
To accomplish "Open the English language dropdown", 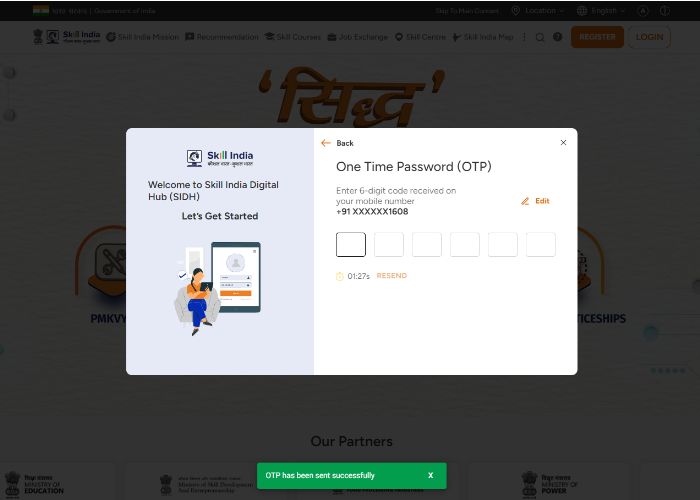I will pos(601,11).
